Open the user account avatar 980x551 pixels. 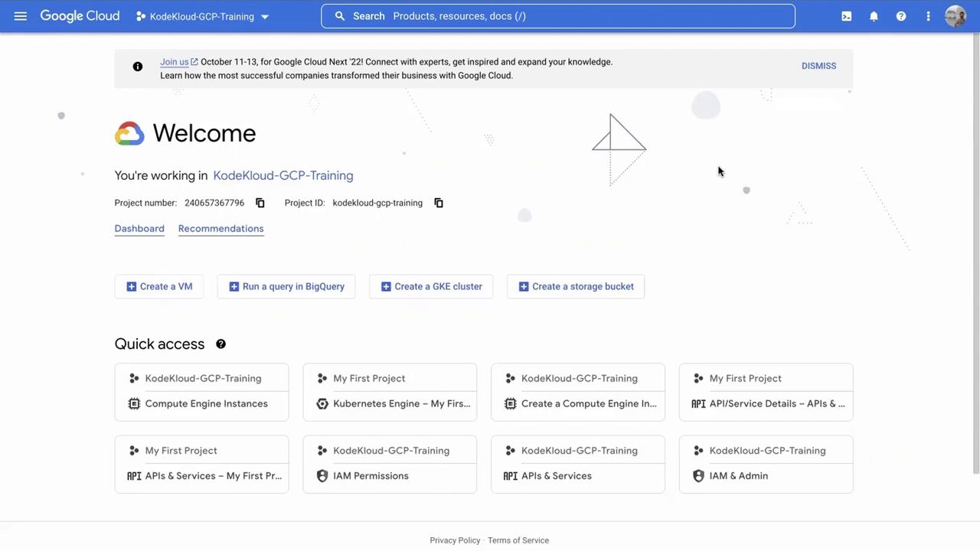tap(955, 16)
